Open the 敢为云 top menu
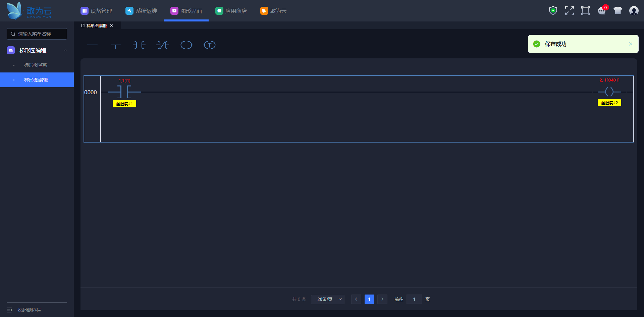644x317 pixels. coord(273,11)
